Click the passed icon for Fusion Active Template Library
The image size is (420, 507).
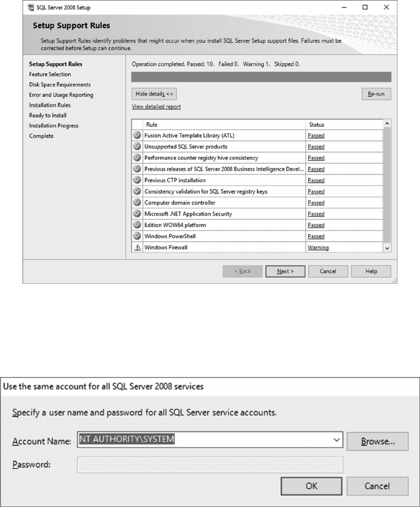pyautogui.click(x=137, y=135)
